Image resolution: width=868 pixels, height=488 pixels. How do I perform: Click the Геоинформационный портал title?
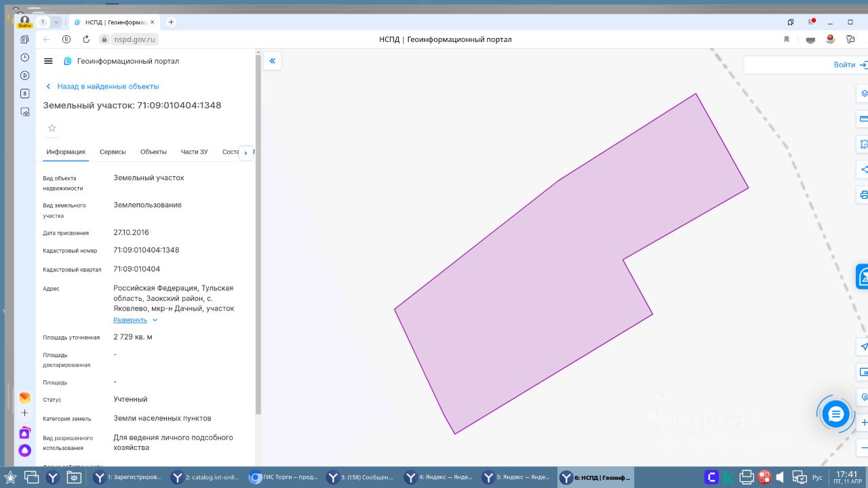click(x=128, y=61)
